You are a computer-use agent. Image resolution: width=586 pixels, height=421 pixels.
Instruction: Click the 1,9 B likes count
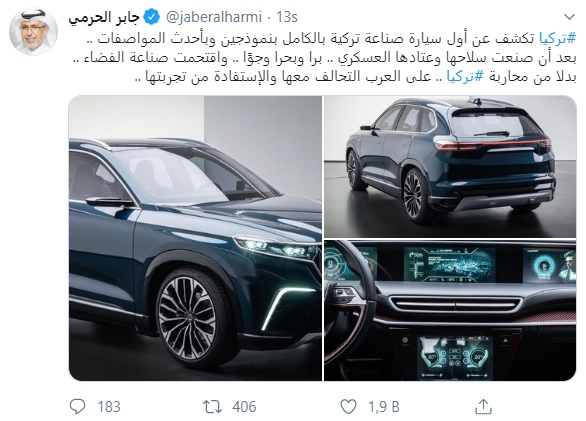(x=384, y=407)
